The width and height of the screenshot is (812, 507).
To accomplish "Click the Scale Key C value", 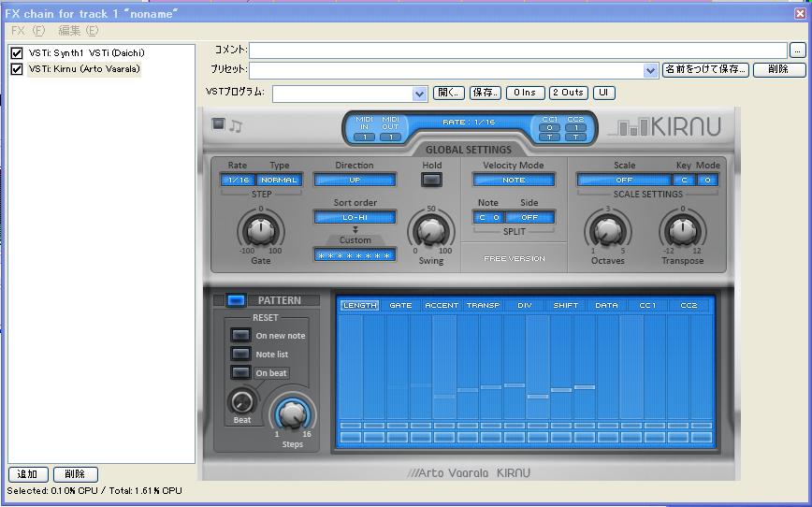I will coord(684,180).
